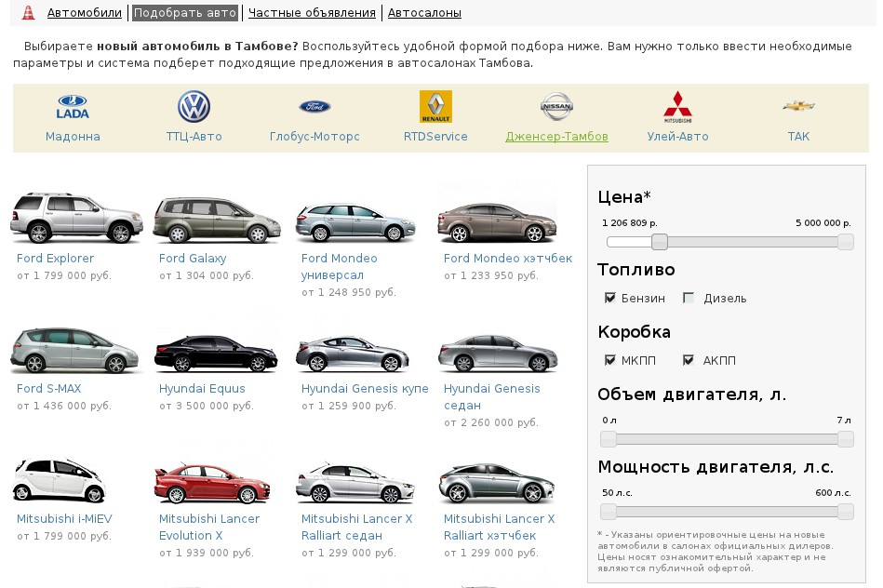The image size is (883, 588).
Task: Open the Ford Mondeo хэтчбек link
Action: 508,258
